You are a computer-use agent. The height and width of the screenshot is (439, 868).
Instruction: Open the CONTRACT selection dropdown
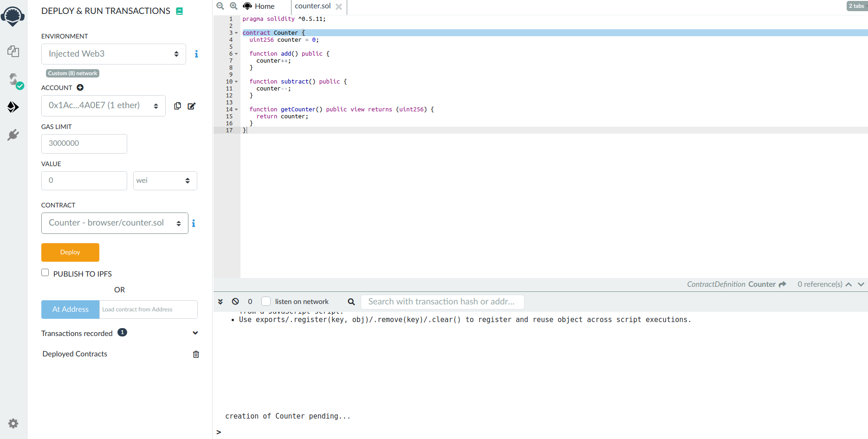tap(114, 223)
